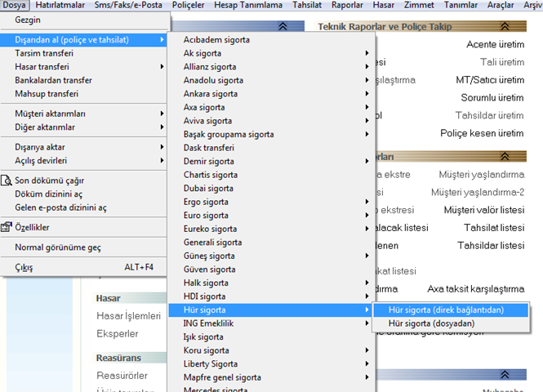The image size is (543, 392).
Task: Select Acıbadem sigorta from the list
Action: coord(216,39)
